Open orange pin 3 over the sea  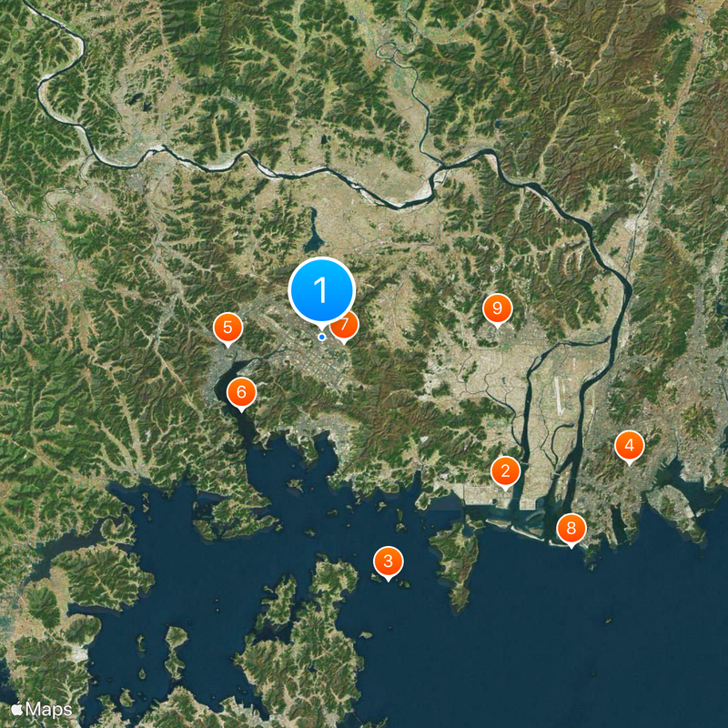[x=389, y=561]
